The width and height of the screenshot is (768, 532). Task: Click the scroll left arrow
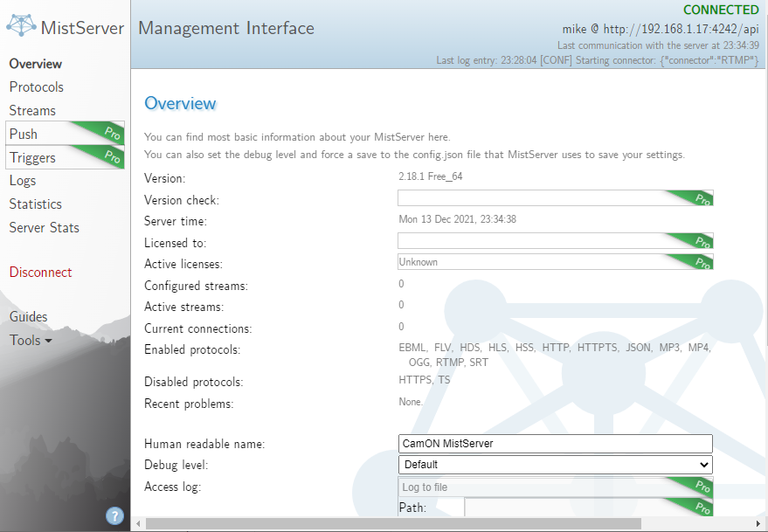(x=138, y=524)
